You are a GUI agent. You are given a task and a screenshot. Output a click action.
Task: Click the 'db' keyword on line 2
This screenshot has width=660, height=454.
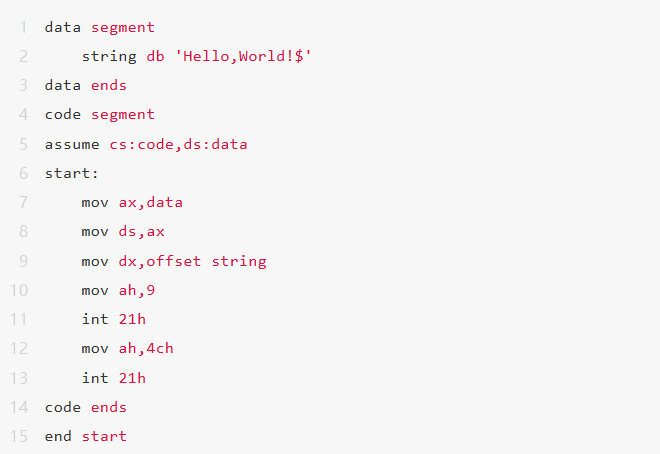[x=155, y=56]
